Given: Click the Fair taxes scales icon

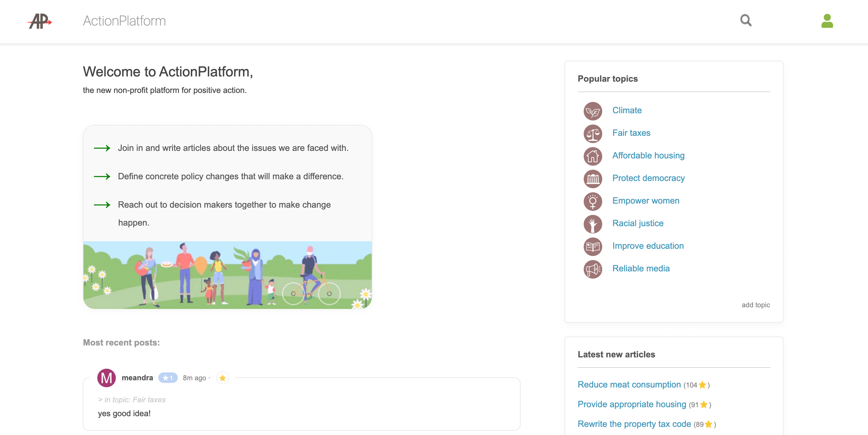Looking at the screenshot, I should point(593,134).
